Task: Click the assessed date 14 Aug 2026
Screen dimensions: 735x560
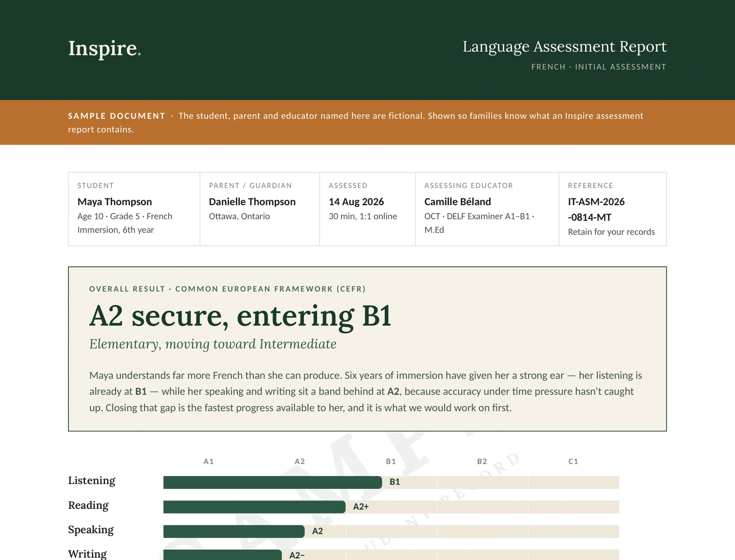Action: 356,202
